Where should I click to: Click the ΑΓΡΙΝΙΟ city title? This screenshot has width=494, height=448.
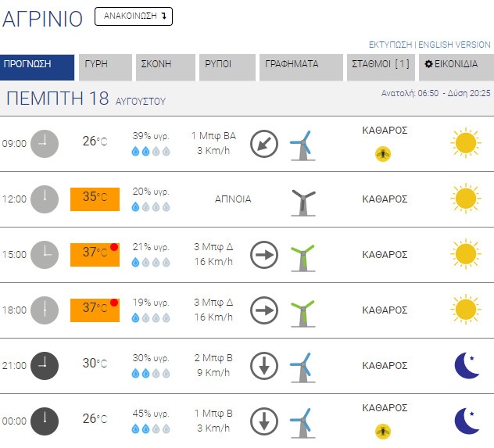[42, 19]
